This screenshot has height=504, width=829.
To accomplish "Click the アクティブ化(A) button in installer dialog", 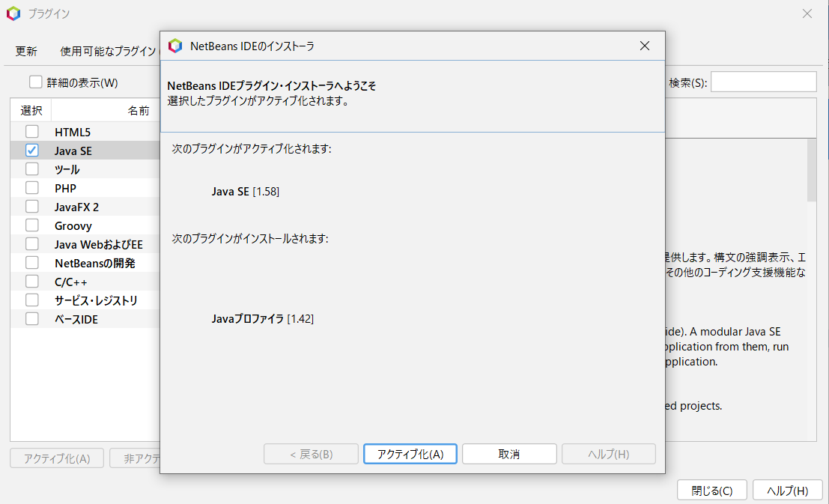I will (410, 454).
